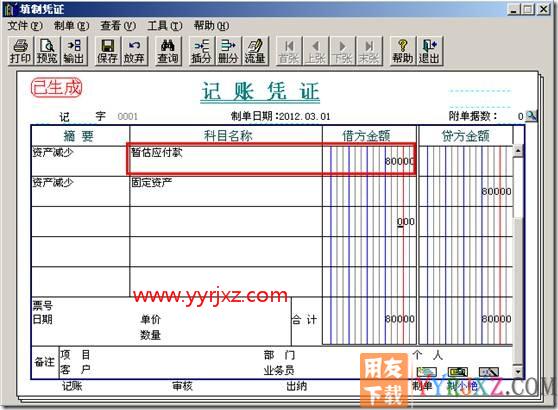Open the 帮助(H) menu
This screenshot has width=558, height=410.
[211, 26]
